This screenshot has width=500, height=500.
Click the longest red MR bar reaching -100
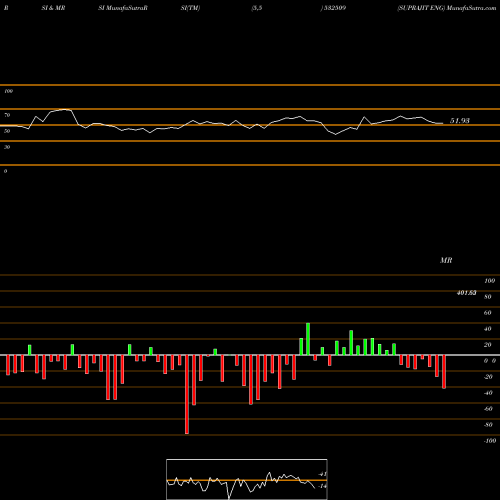[x=187, y=394]
